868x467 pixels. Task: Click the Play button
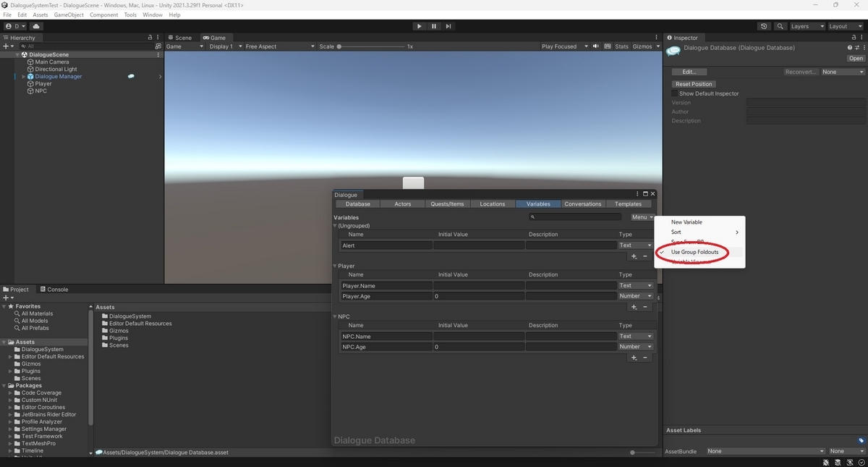pos(419,26)
